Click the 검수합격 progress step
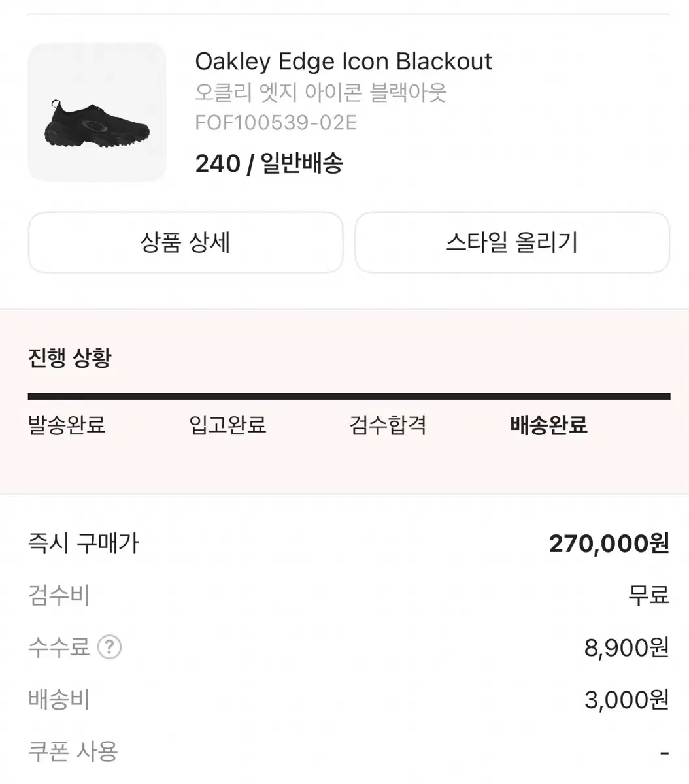689x784 pixels. [388, 425]
